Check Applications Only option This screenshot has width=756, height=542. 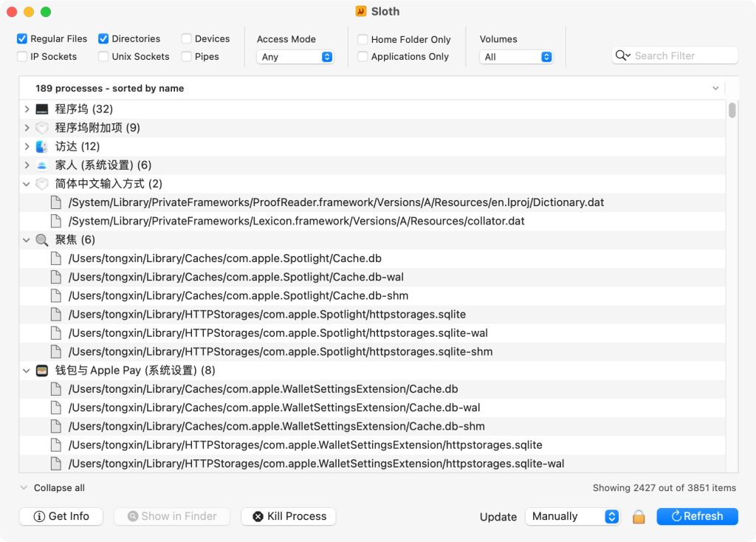362,56
